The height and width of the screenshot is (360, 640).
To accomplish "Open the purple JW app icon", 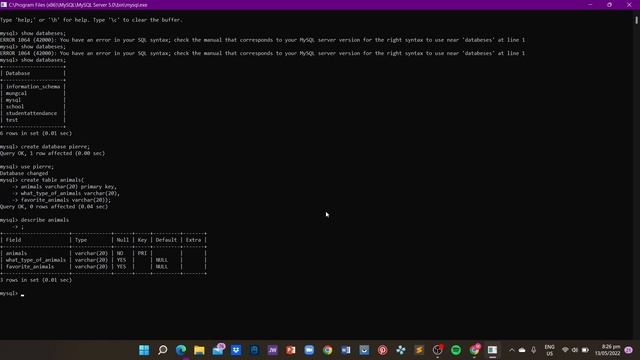I will coord(273,350).
